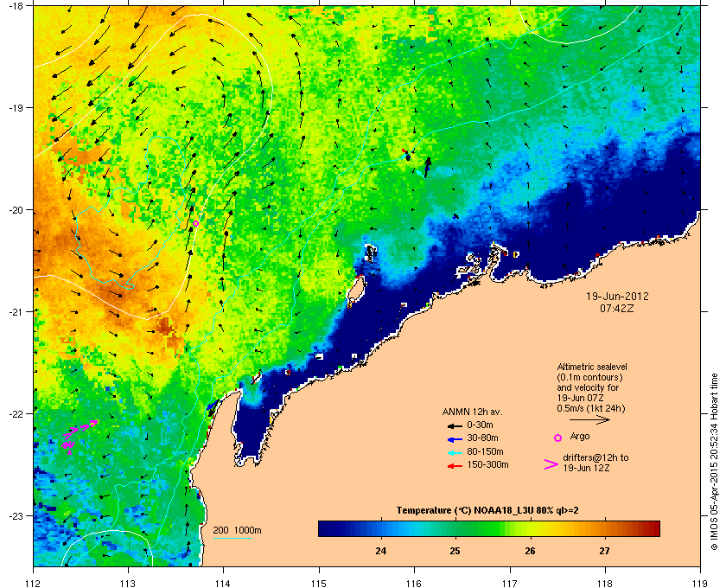
Task: Click the 80-150m legend label
Action: (x=485, y=451)
